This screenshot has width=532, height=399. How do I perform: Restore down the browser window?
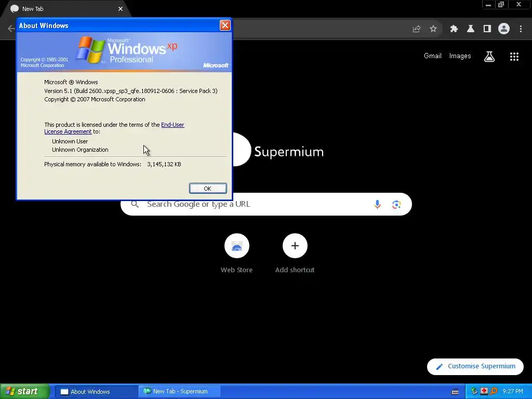click(501, 4)
